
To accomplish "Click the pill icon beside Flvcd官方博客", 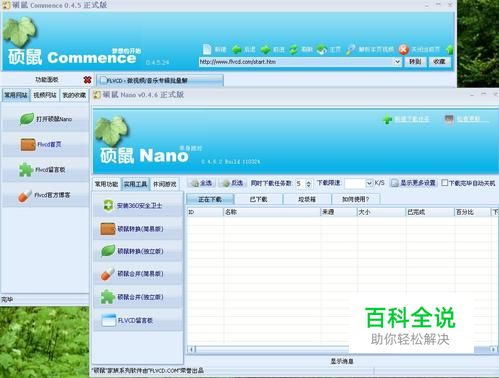I will coord(25,196).
